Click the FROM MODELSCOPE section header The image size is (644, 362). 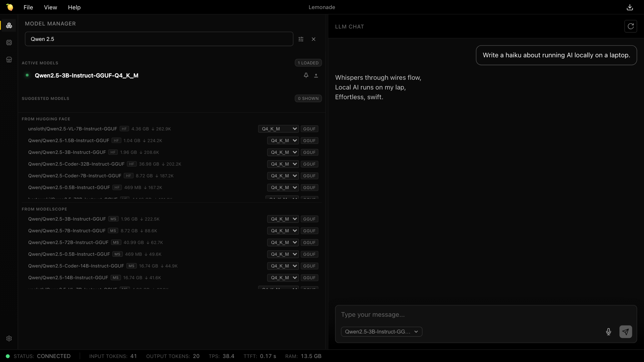pos(44,209)
